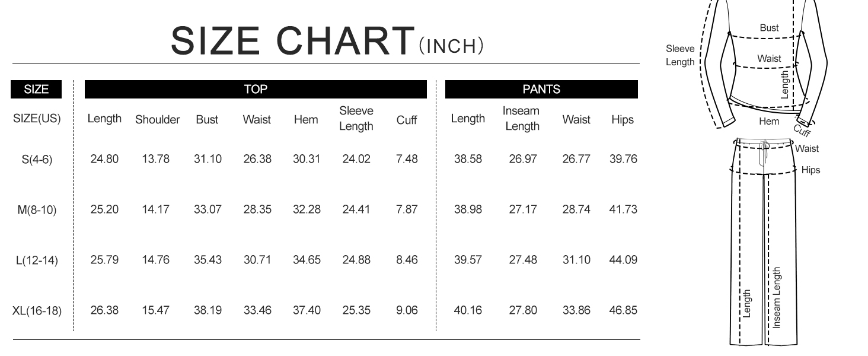Viewport: 868px width, 356px height.
Task: Click the Hem label on the top illustration
Action: click(769, 122)
